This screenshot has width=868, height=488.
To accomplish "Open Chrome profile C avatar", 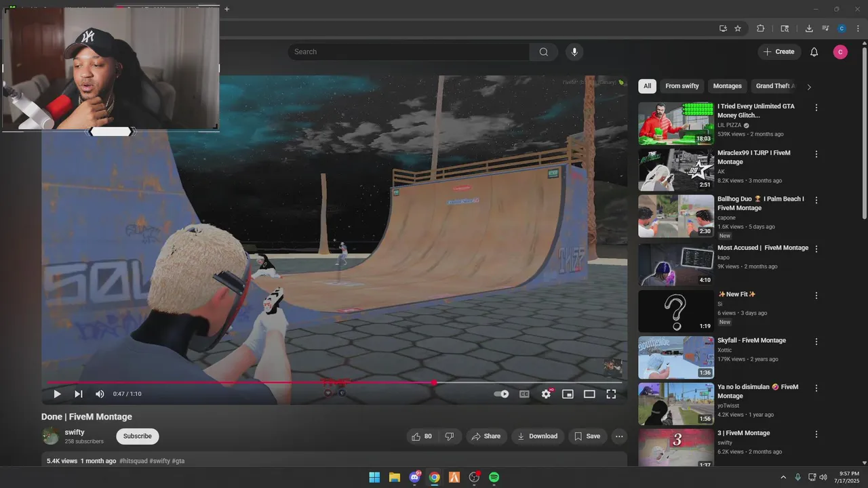I will pos(842,28).
